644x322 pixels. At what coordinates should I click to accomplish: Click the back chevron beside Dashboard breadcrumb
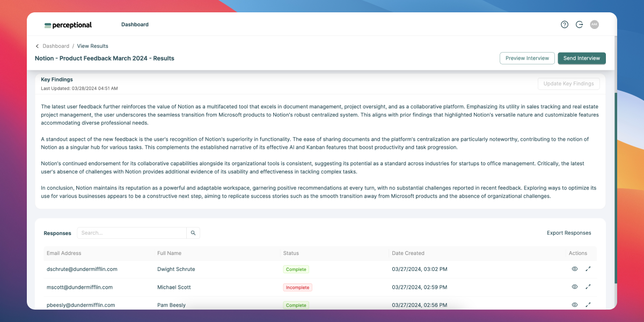click(x=37, y=46)
